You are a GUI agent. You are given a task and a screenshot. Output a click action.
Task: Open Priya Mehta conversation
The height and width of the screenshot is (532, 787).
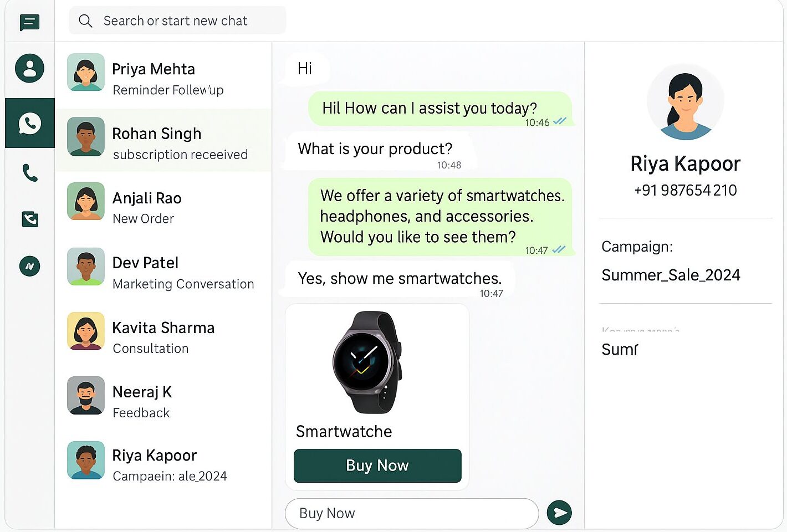(163, 76)
